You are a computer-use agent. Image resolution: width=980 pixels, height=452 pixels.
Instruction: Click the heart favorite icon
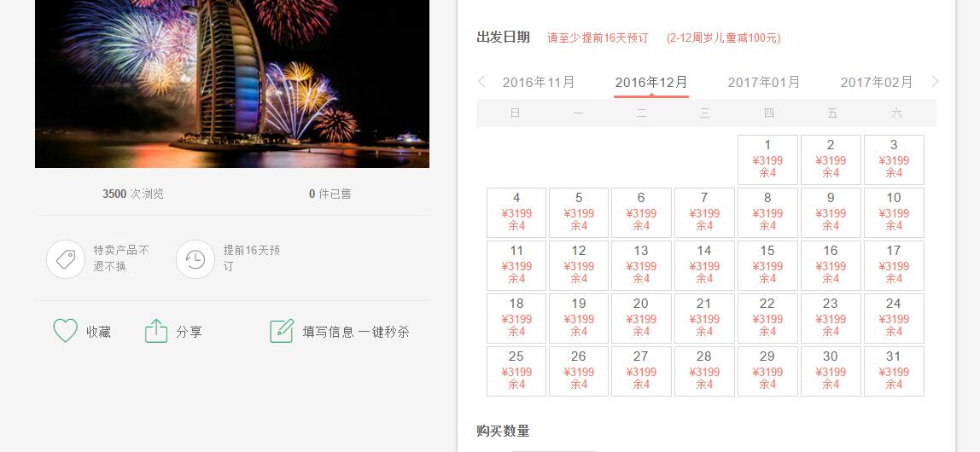(66, 331)
